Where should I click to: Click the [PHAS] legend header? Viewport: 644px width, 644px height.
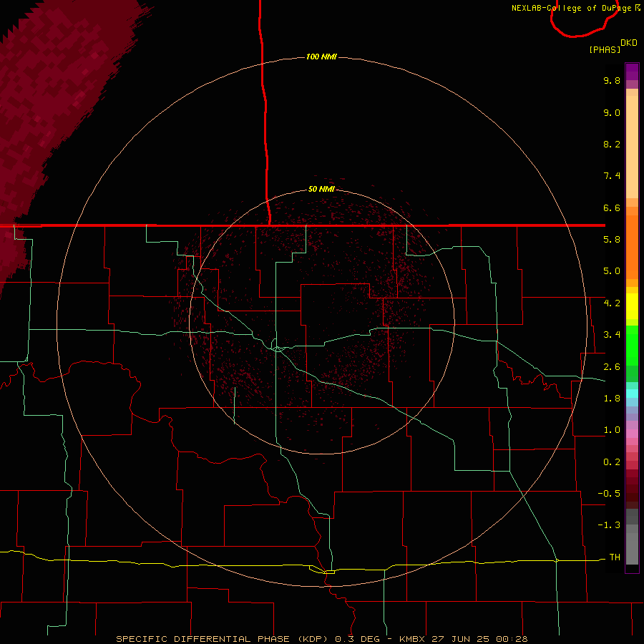[x=605, y=49]
